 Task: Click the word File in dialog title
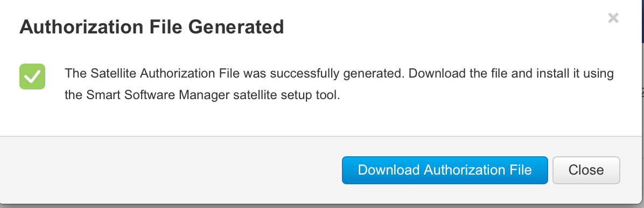171,27
